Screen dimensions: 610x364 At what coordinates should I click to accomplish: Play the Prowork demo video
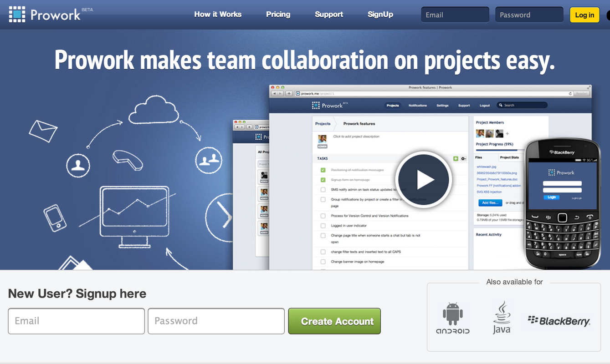(x=424, y=179)
